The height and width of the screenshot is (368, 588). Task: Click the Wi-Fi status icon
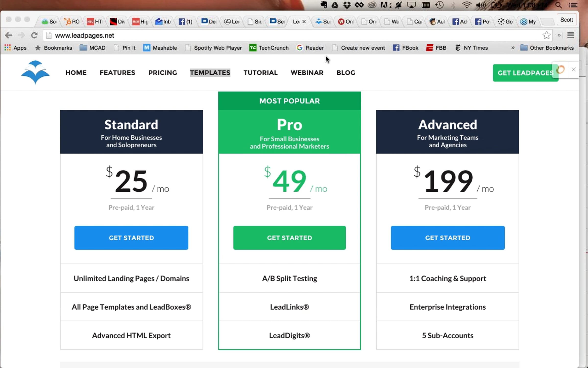[466, 5]
